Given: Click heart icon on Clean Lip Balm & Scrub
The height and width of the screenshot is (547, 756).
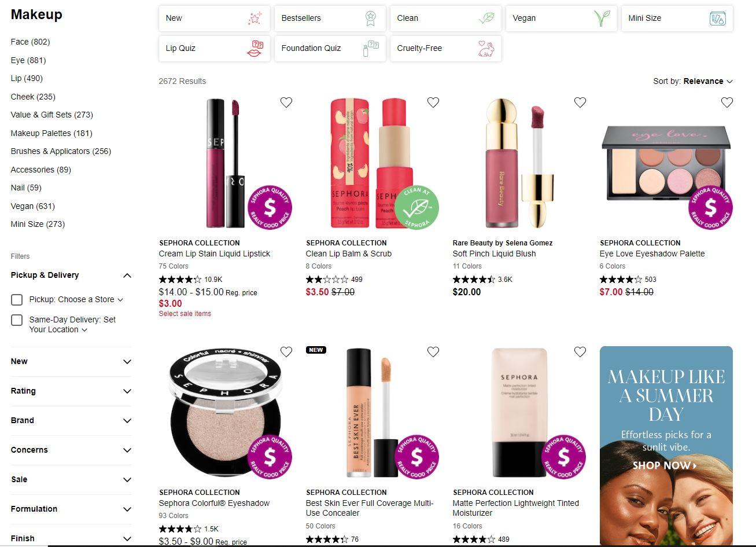Looking at the screenshot, I should [433, 102].
